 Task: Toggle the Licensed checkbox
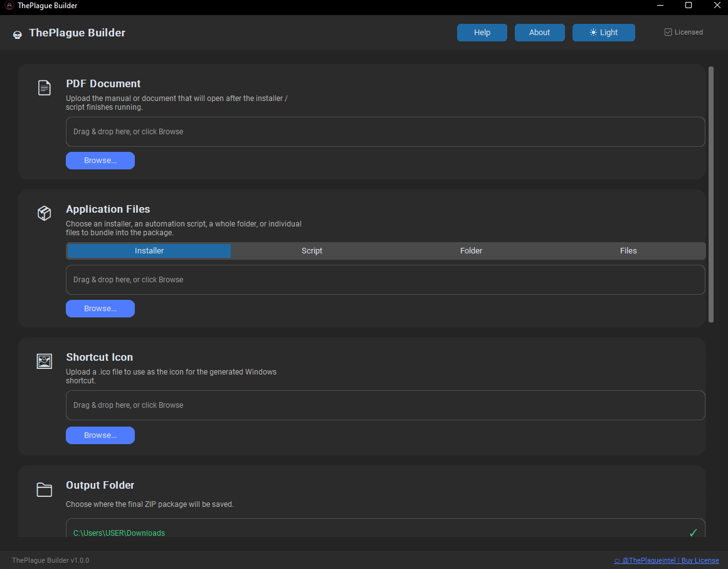click(668, 32)
